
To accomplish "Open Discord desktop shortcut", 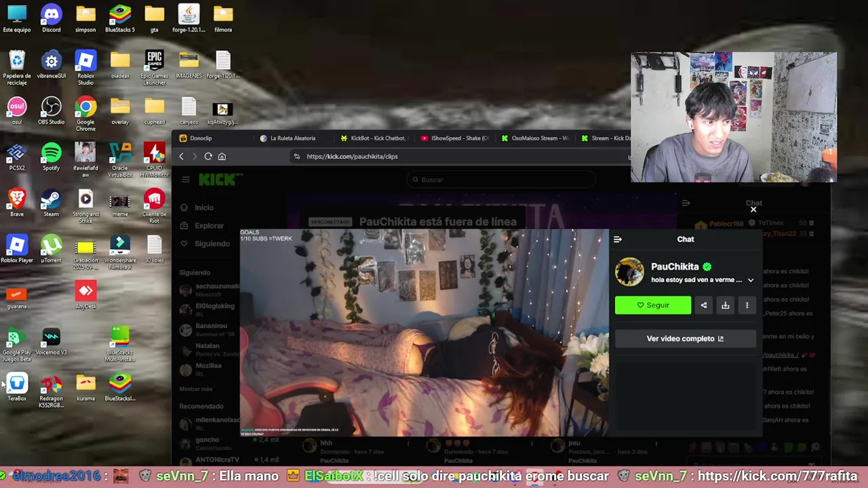I will (x=52, y=18).
